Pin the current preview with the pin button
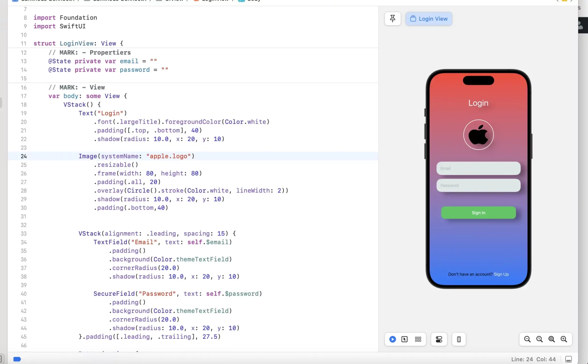Image resolution: width=588 pixels, height=364 pixels. coord(393,19)
